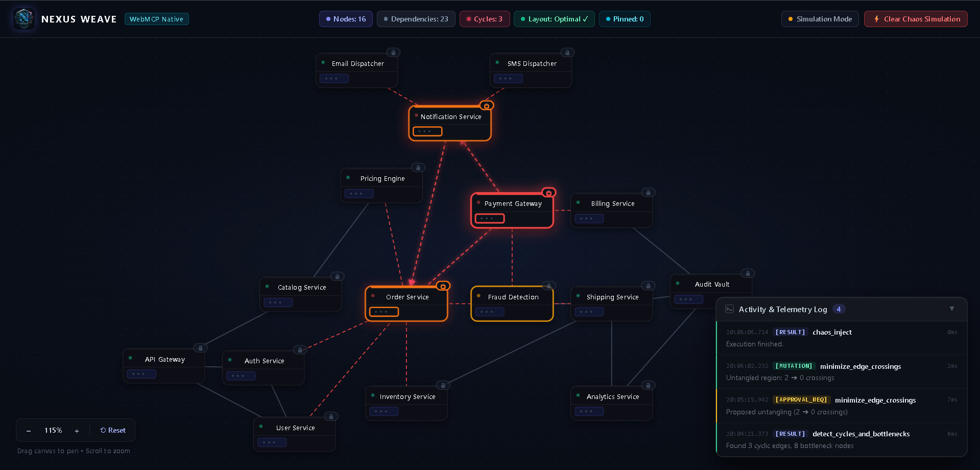Toggle pin lock on Notification Service node
The height and width of the screenshot is (470, 980).
[487, 106]
